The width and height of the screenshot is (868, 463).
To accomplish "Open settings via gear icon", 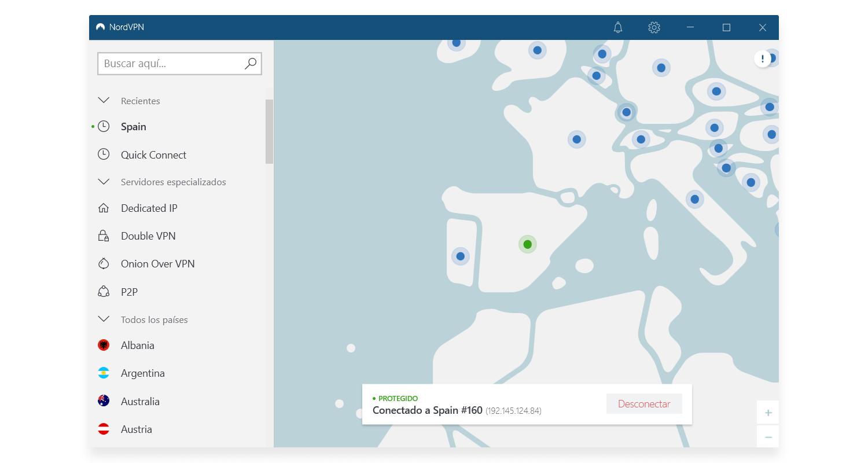I will click(x=654, y=27).
